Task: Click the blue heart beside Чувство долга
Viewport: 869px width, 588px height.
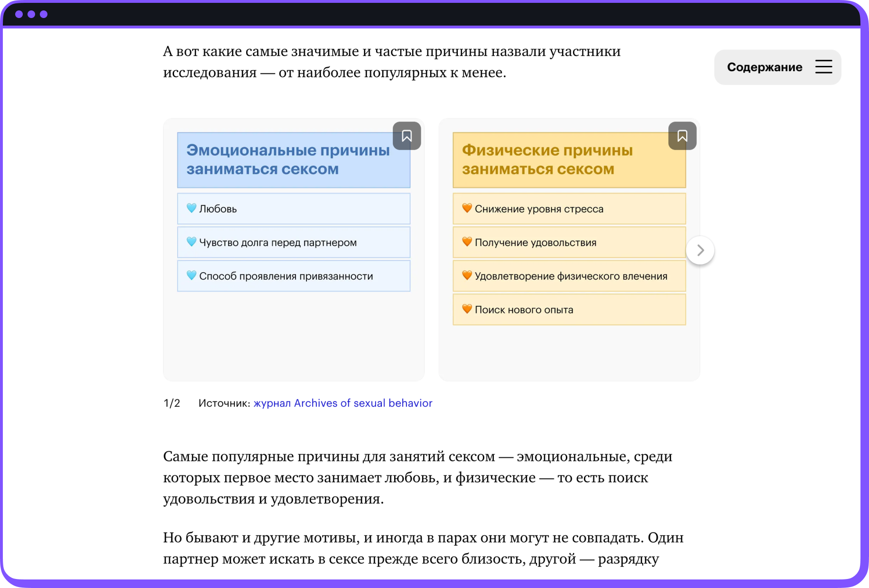Action: pyautogui.click(x=191, y=242)
